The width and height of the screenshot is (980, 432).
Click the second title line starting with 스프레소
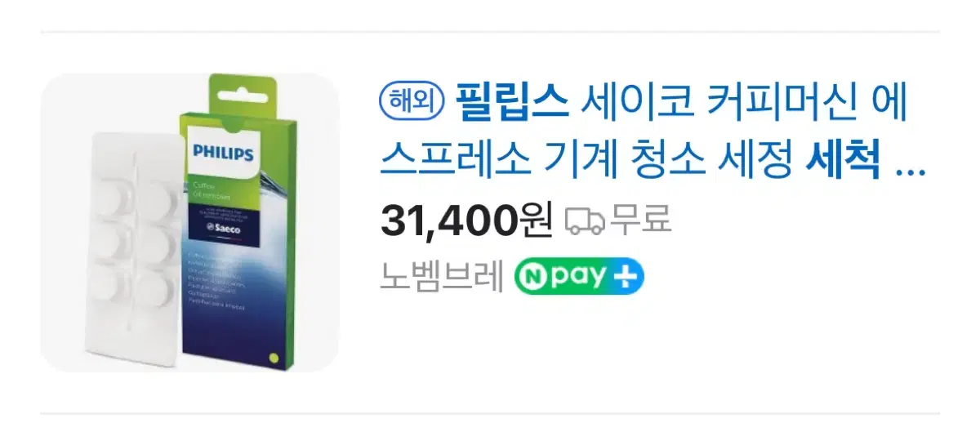click(x=653, y=163)
